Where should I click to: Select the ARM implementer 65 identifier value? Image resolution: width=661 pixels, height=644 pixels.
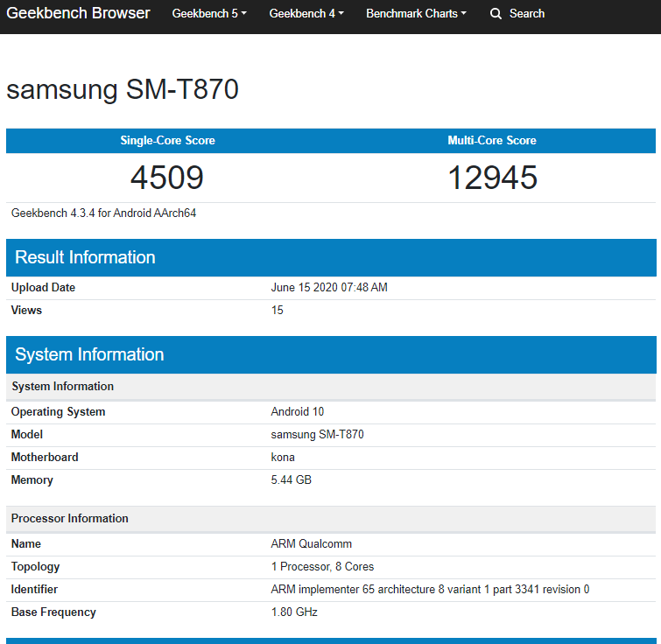[x=430, y=589]
